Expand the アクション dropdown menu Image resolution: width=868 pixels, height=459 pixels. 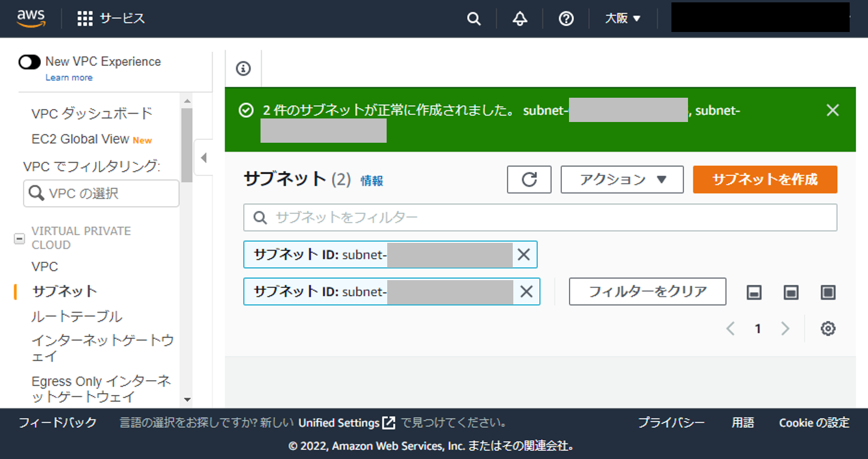click(x=622, y=179)
